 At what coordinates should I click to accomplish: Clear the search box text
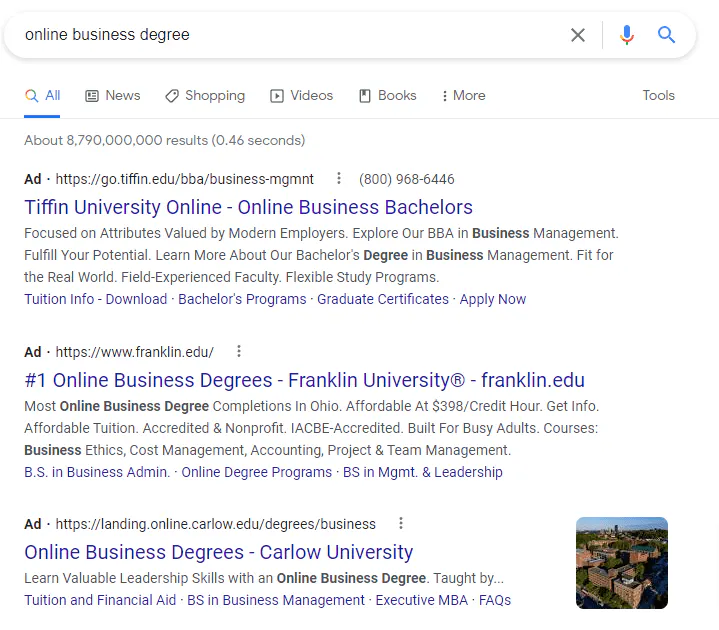(x=578, y=35)
